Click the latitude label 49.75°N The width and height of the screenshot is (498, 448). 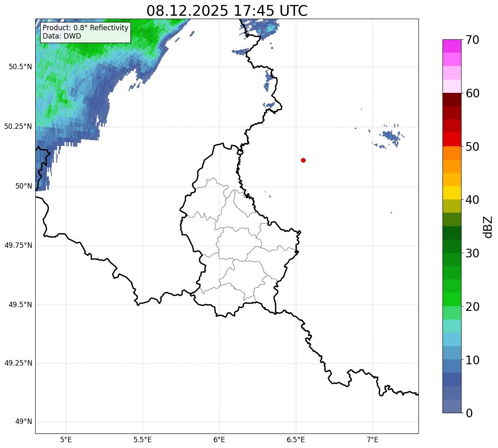tap(18, 245)
